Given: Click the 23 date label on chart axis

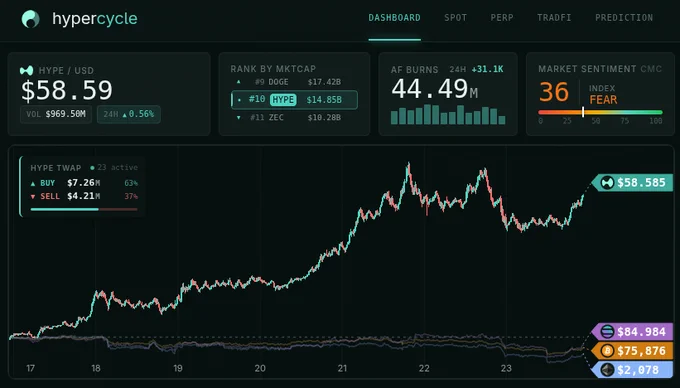Looking at the screenshot, I should coord(506,368).
